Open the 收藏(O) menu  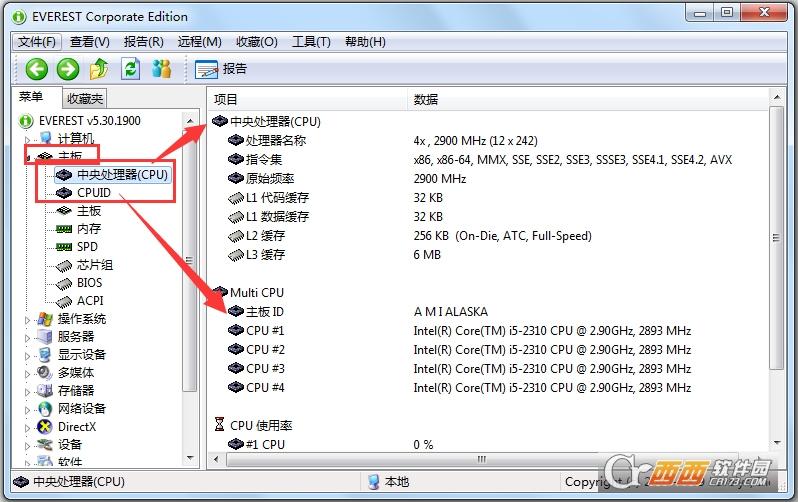pos(257,42)
